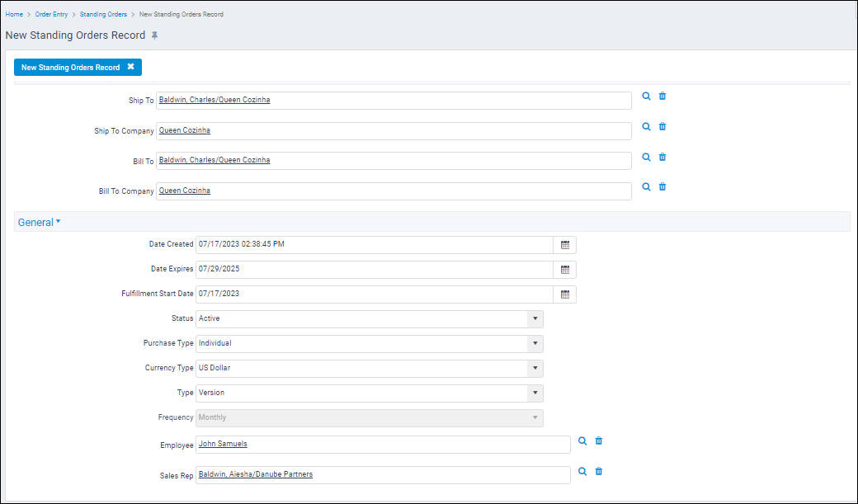
Task: Open the Date Created calendar picker
Action: 564,245
